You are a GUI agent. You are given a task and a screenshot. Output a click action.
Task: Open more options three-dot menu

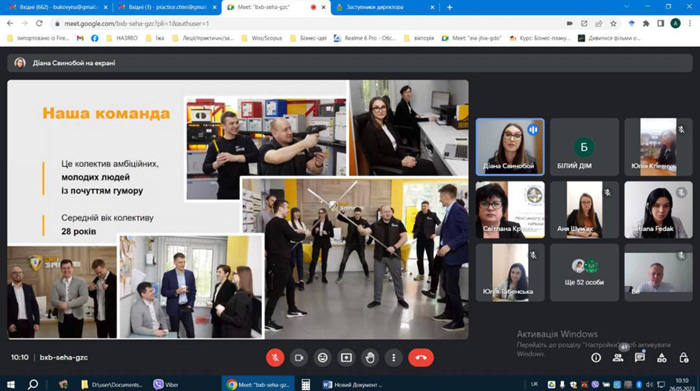coord(393,358)
